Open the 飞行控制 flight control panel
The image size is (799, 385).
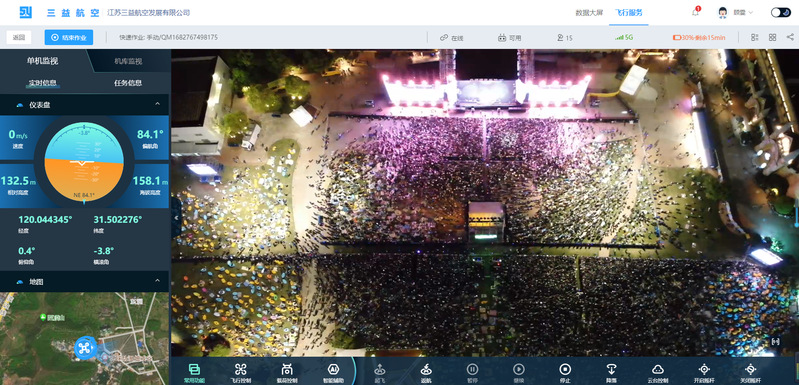[241, 372]
